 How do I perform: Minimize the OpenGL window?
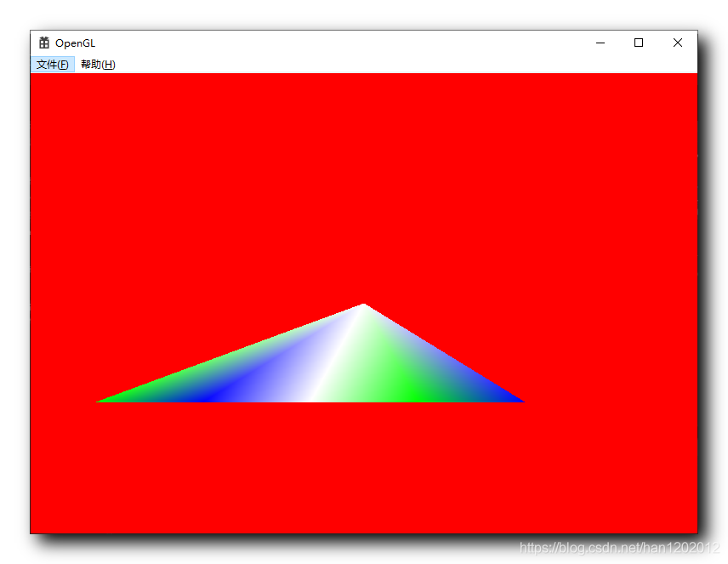click(x=600, y=43)
